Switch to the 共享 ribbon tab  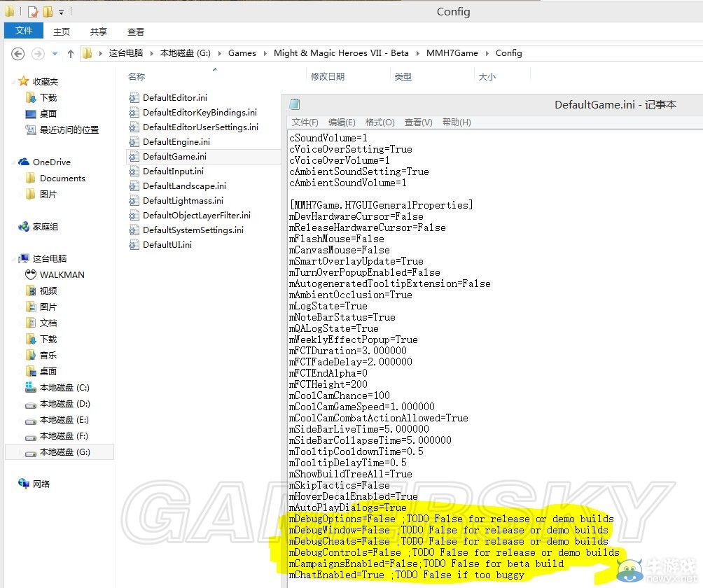pyautogui.click(x=99, y=31)
